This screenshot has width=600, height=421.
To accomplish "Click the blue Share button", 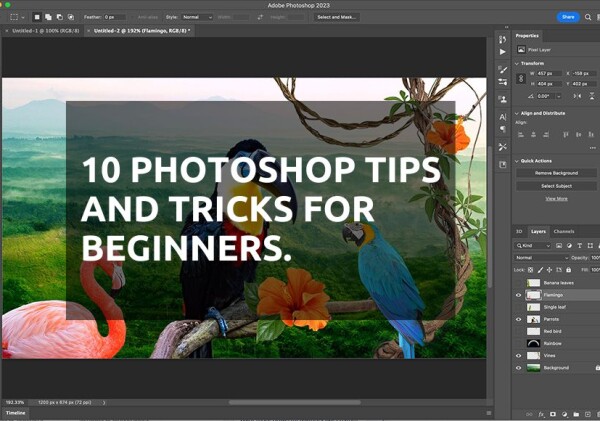I will pyautogui.click(x=568, y=17).
